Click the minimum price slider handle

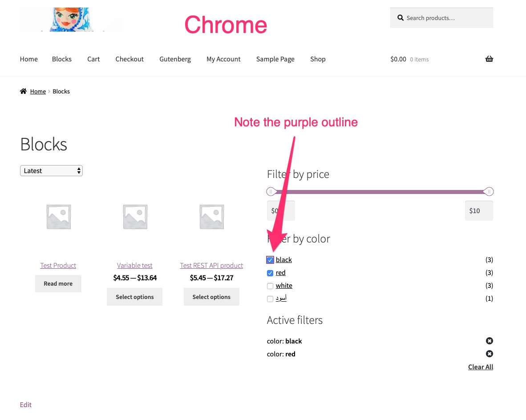click(271, 192)
